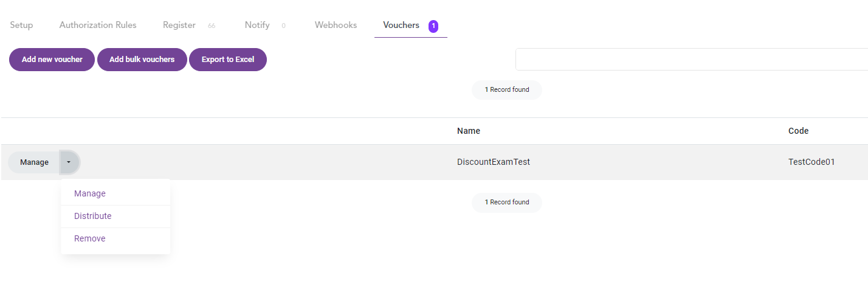The height and width of the screenshot is (281, 868).
Task: Click the Name column header
Action: pos(469,131)
